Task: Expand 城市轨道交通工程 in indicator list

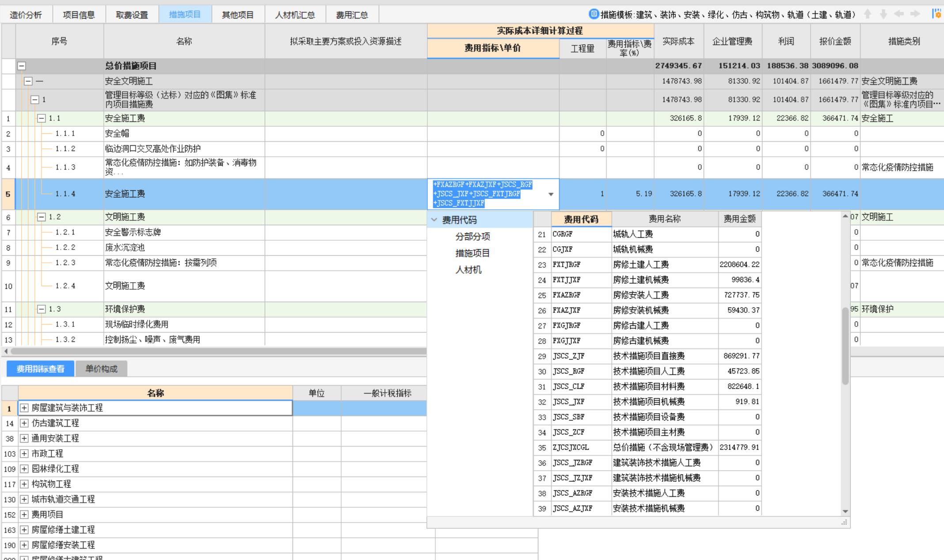Action: coord(24,499)
